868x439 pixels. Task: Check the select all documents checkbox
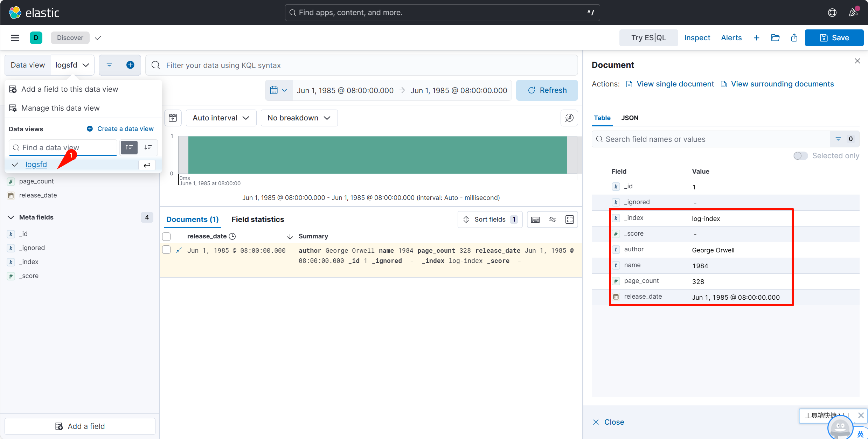[x=166, y=237]
